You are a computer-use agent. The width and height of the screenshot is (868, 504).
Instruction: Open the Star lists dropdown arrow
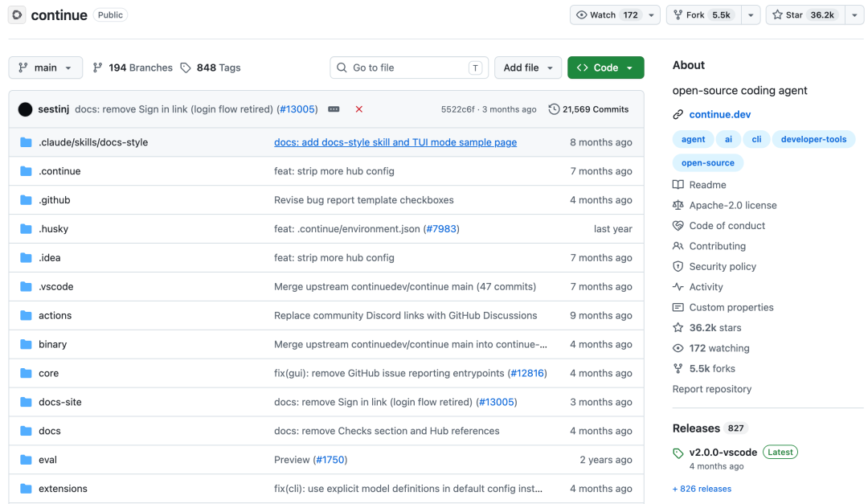pos(854,15)
